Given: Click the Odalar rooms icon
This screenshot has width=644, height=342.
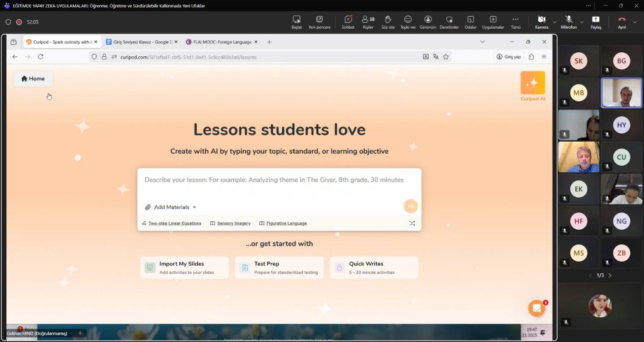Looking at the screenshot, I should [x=470, y=22].
